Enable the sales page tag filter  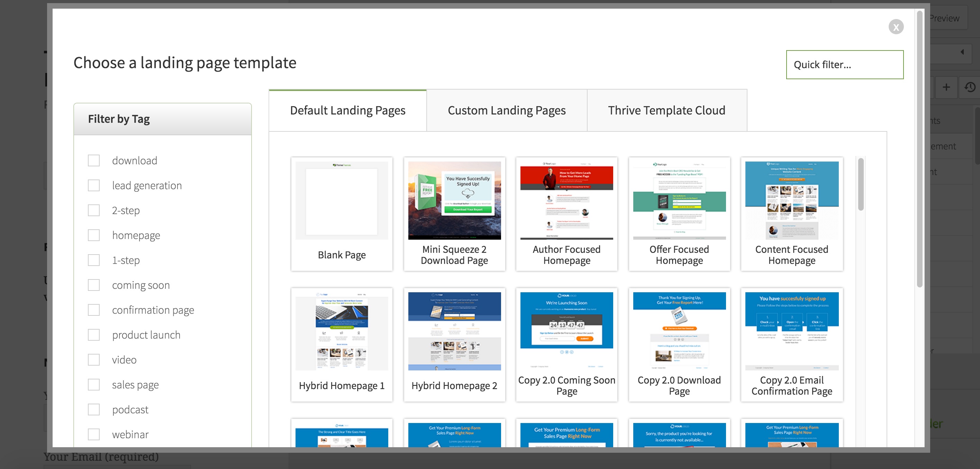(93, 385)
